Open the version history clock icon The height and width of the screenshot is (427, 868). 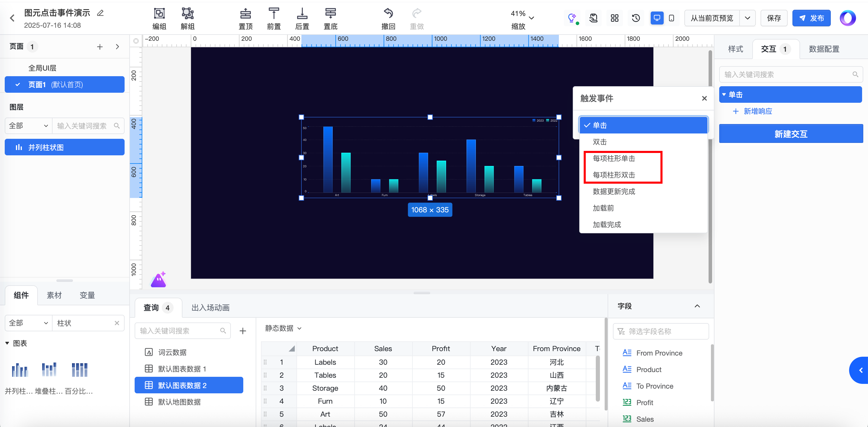pos(635,18)
